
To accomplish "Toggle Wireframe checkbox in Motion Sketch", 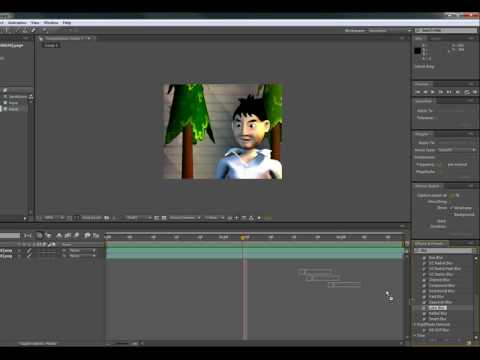I will [452, 208].
